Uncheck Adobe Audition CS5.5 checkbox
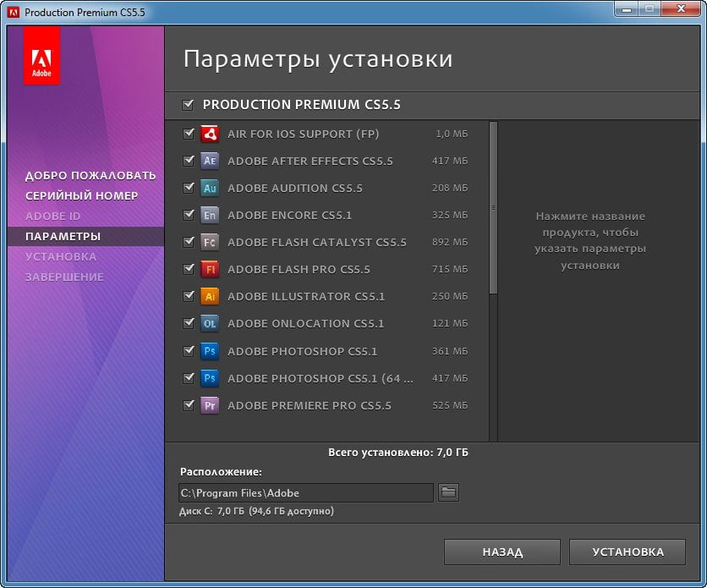The image size is (707, 588). 189,188
